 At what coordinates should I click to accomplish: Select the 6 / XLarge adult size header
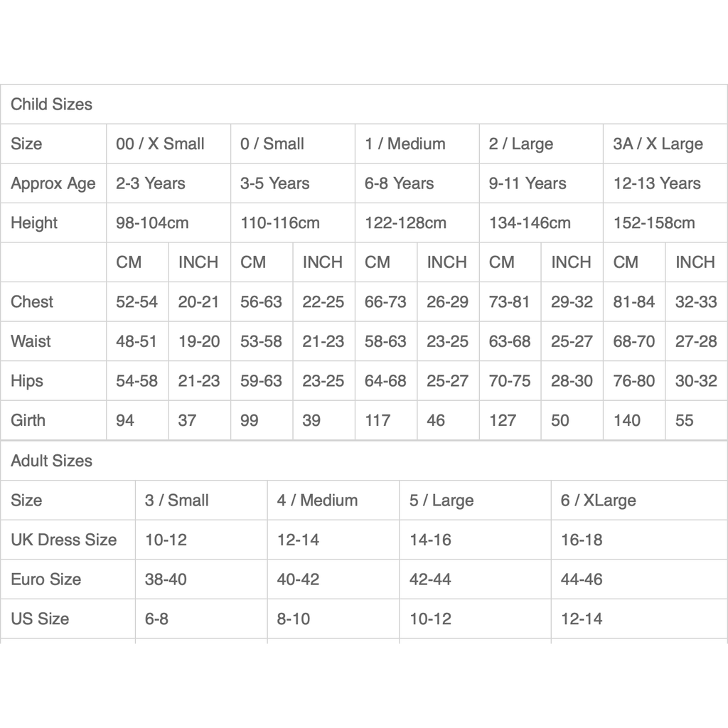[598, 500]
